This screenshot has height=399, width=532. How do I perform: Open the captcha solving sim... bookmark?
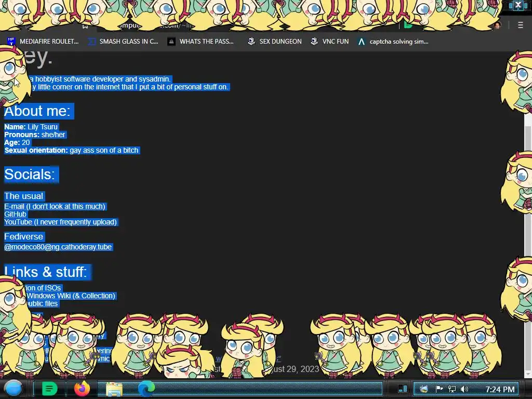point(393,42)
